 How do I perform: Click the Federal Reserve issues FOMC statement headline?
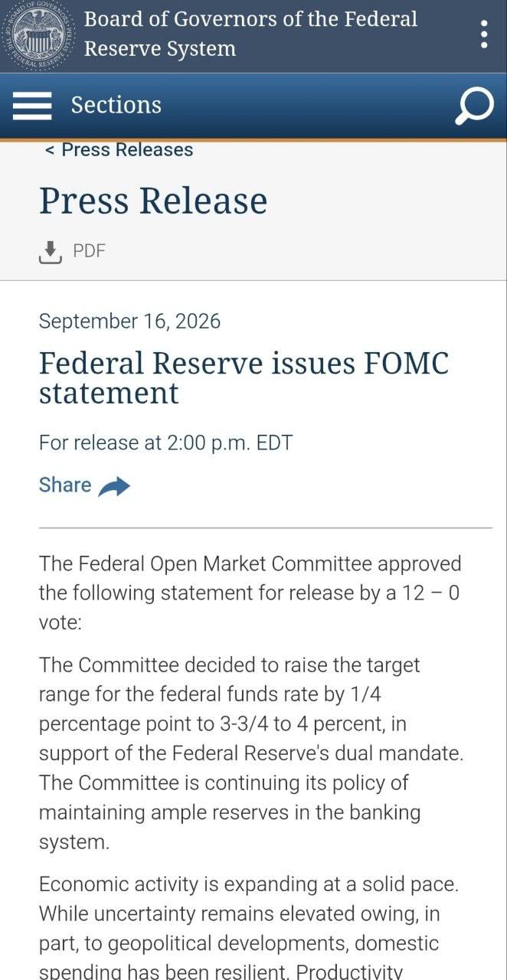(244, 377)
